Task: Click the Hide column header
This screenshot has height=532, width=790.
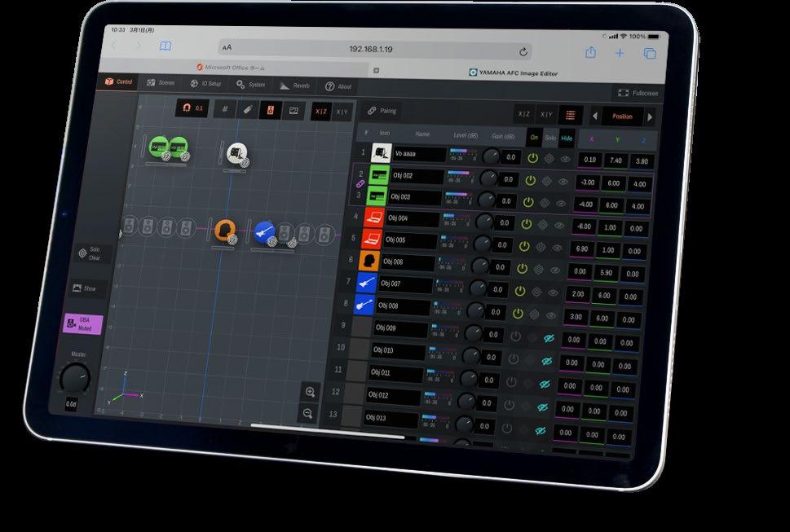Action: (567, 138)
